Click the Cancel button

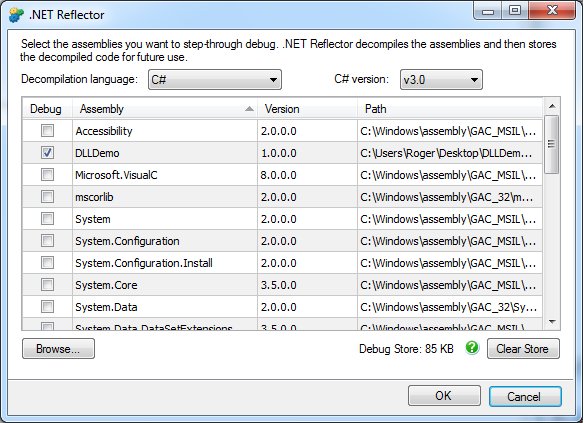[x=525, y=396]
